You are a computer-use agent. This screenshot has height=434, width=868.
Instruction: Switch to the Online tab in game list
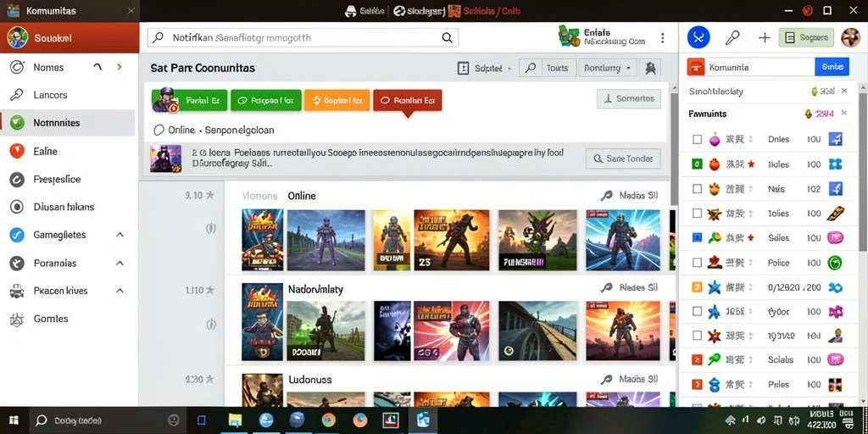302,196
